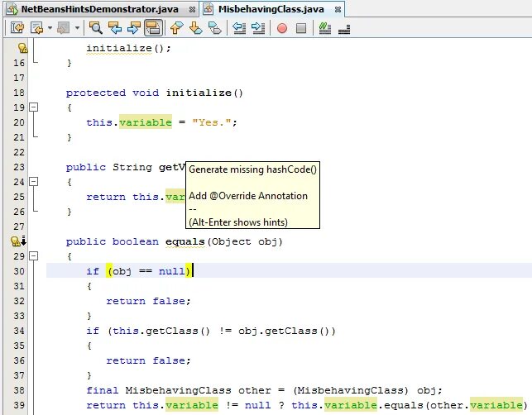
Task: Click highlighted 'variable' on line 20
Action: [x=146, y=122]
